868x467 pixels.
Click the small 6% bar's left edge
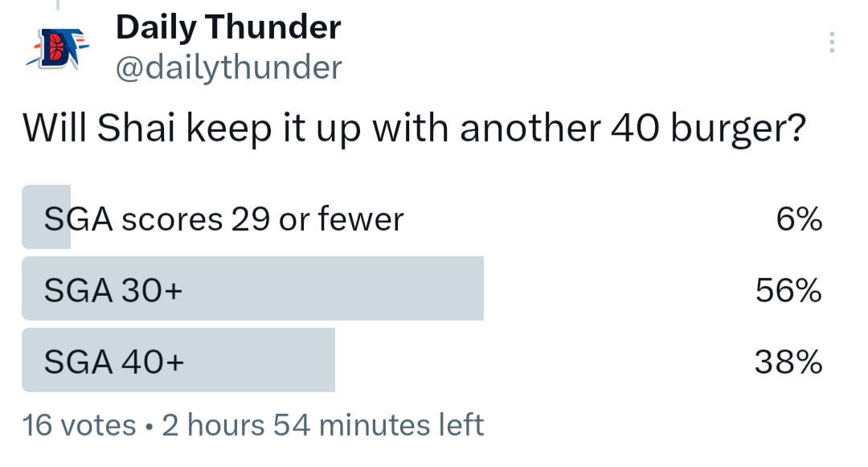pos(27,217)
